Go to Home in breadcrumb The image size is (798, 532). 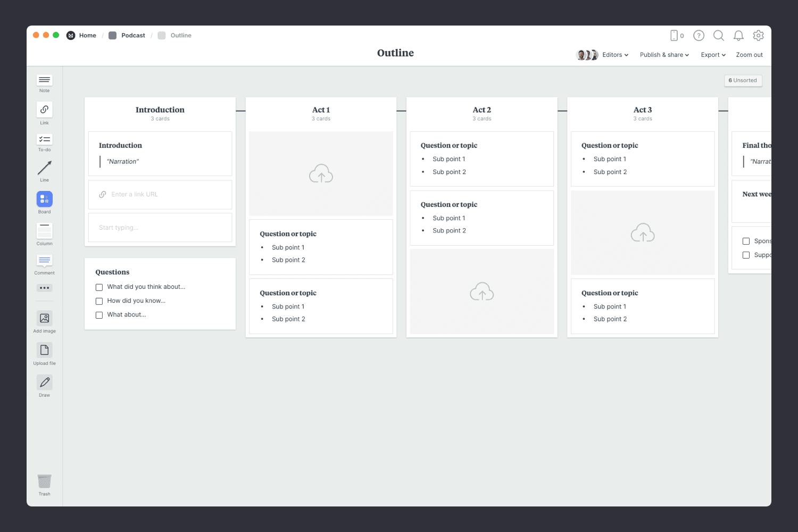pyautogui.click(x=87, y=36)
